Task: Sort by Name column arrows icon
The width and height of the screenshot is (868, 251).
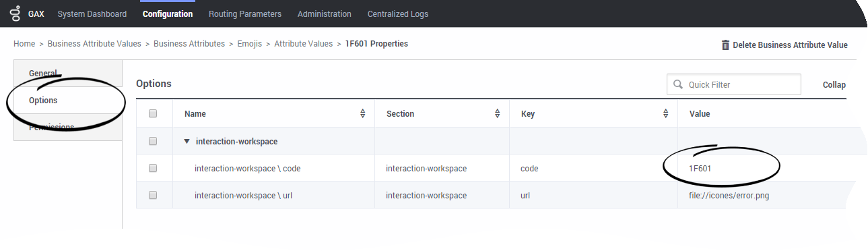Action: coord(362,114)
